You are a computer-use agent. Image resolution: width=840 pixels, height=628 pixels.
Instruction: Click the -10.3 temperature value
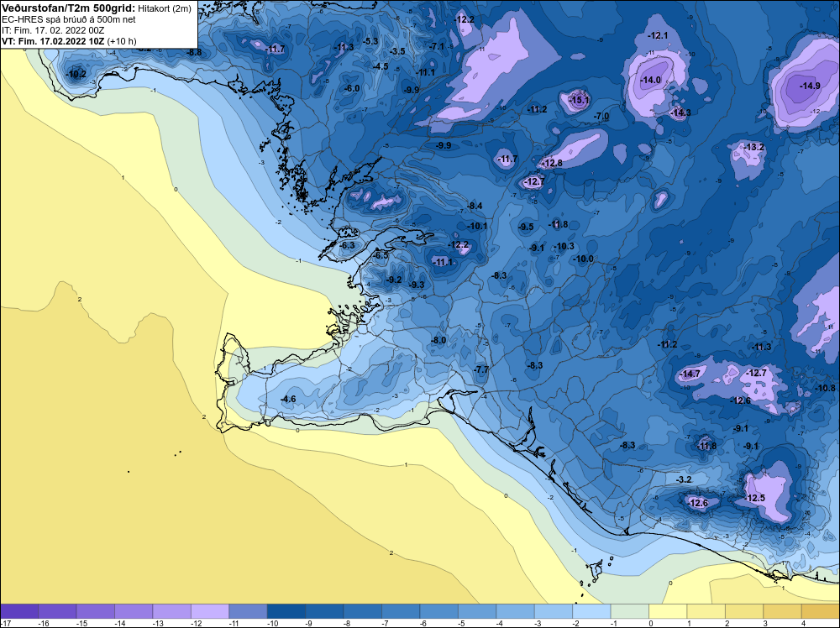(564, 246)
